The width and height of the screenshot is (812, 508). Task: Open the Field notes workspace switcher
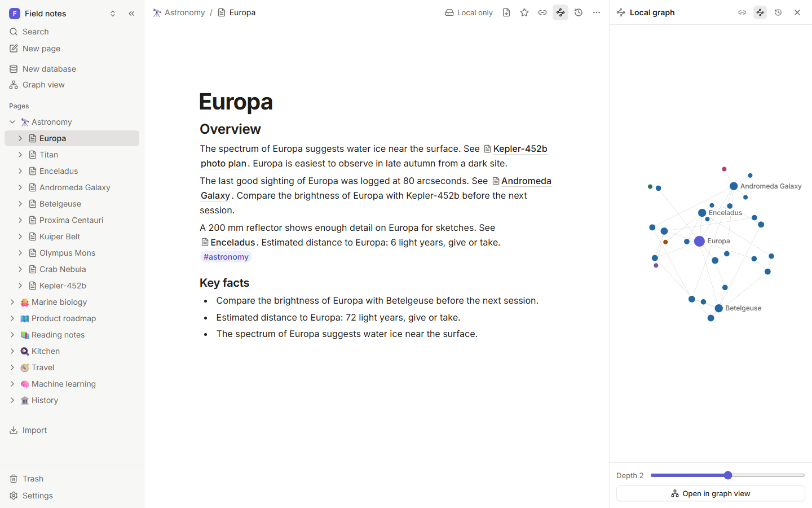[x=62, y=14]
